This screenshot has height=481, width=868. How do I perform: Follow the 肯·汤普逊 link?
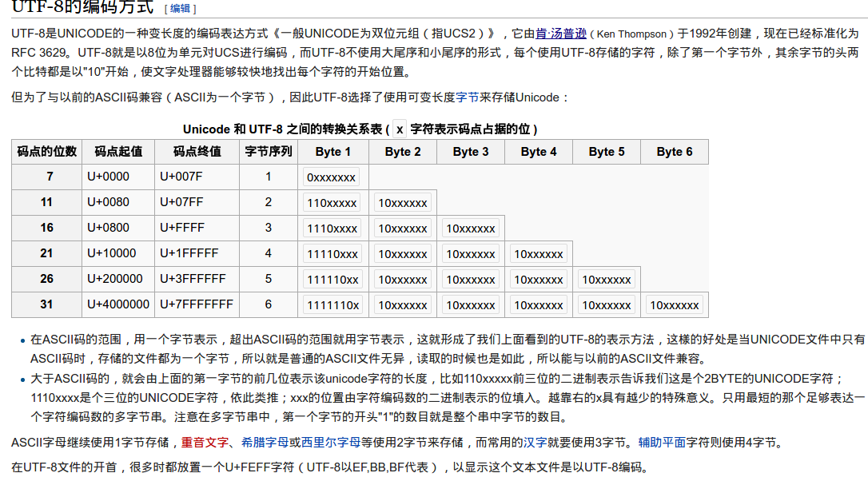point(561,34)
